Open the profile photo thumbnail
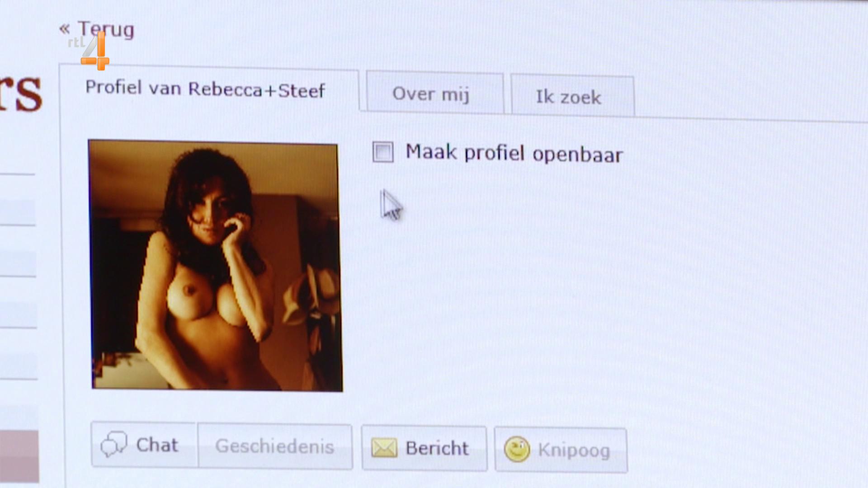 click(x=215, y=266)
